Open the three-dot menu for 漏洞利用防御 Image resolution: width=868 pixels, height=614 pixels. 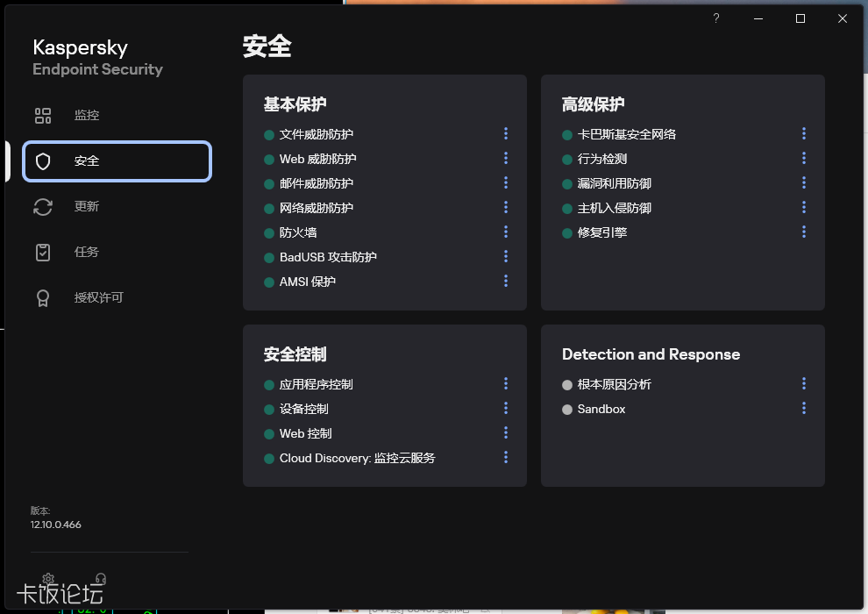[x=804, y=182]
